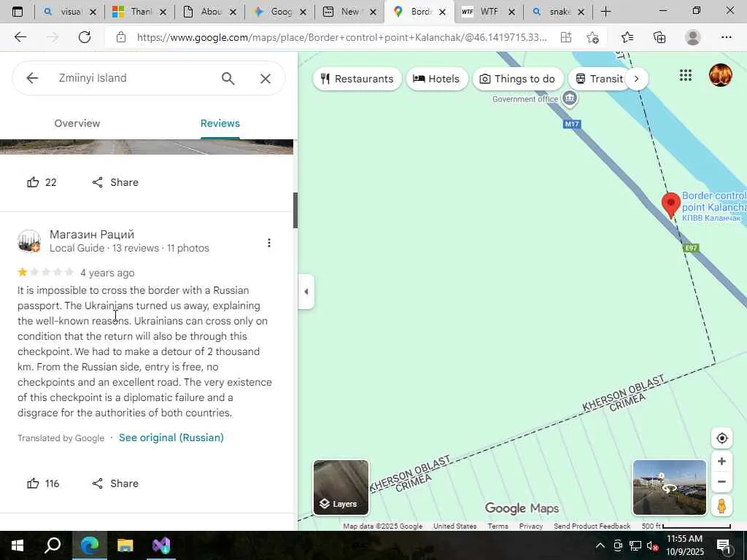747x560 pixels.
Task: Open the taskbar clock and date
Action: (x=684, y=545)
